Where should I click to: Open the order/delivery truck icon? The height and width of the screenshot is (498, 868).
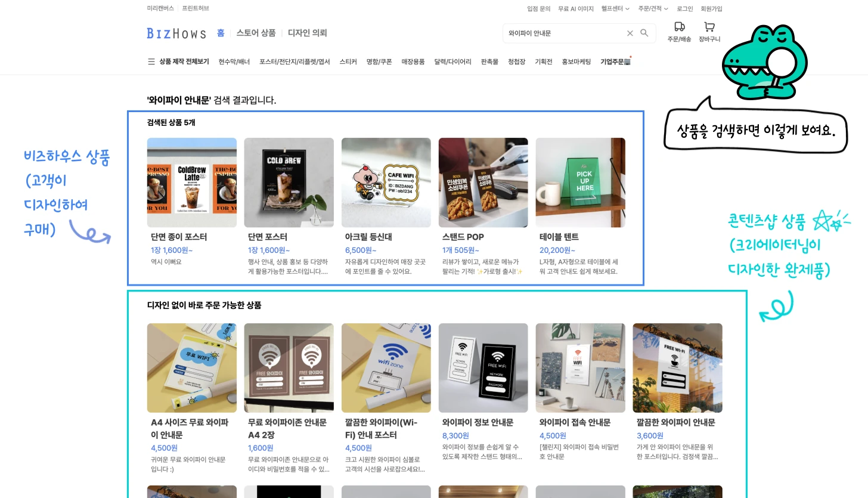coord(679,27)
